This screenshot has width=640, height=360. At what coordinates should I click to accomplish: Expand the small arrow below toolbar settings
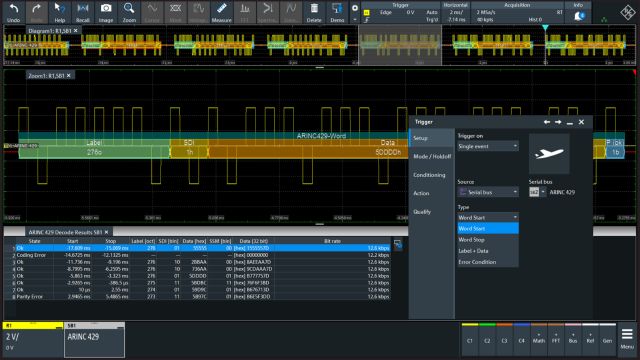355,19
